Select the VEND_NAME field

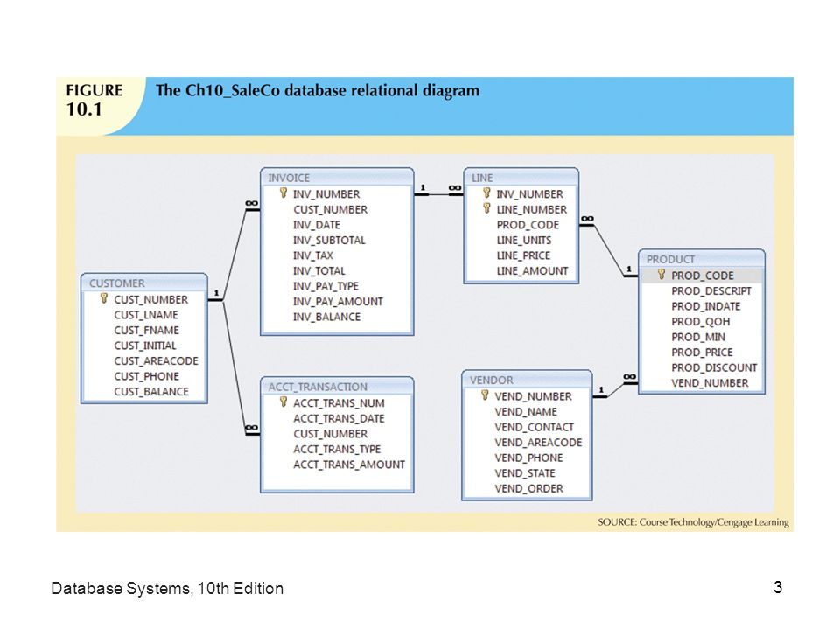(526, 412)
